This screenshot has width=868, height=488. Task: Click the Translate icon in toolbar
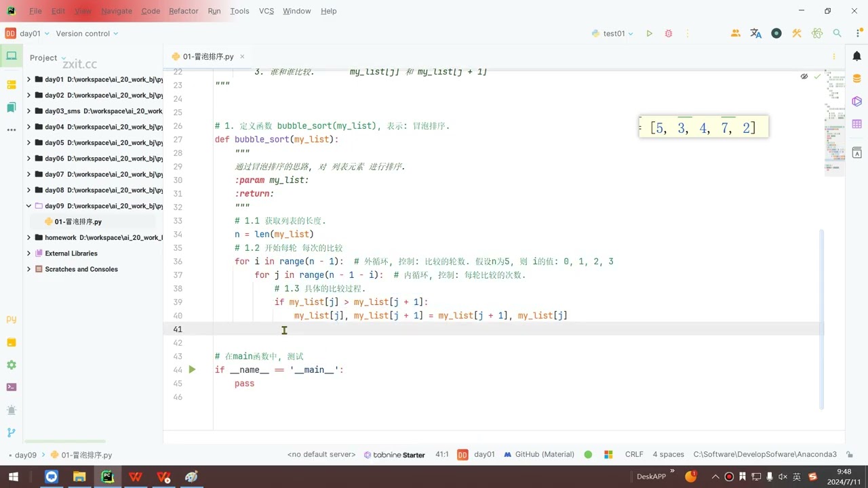[x=756, y=33]
